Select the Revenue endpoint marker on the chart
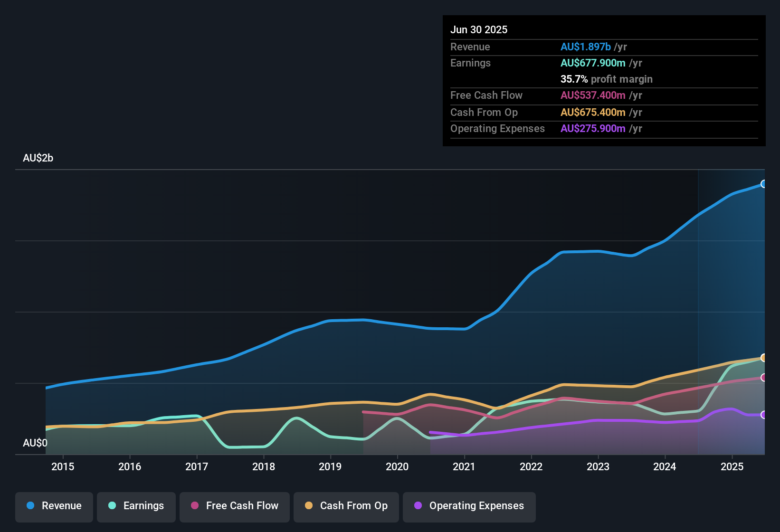 [764, 183]
